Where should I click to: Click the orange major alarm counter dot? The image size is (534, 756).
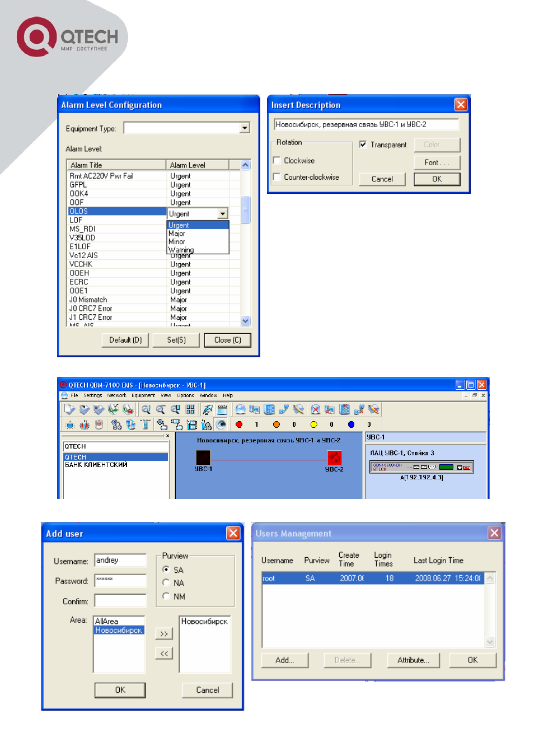277,424
